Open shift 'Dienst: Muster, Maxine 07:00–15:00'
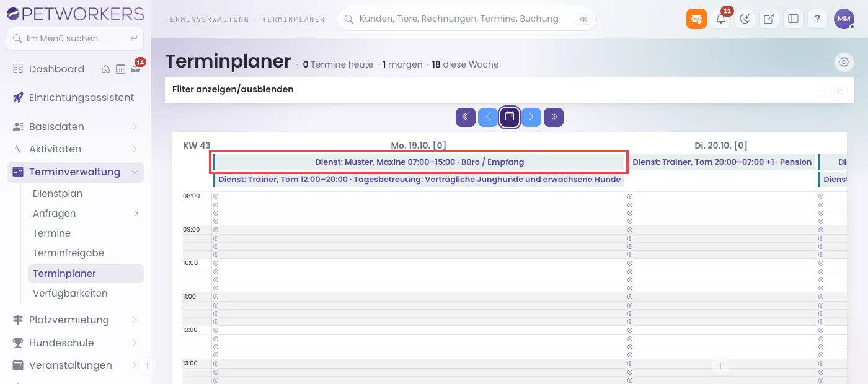 pyautogui.click(x=419, y=162)
